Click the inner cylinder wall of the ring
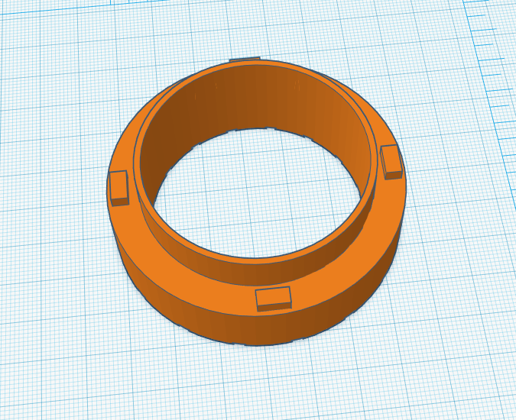The width and height of the screenshot is (516, 420). (257, 99)
